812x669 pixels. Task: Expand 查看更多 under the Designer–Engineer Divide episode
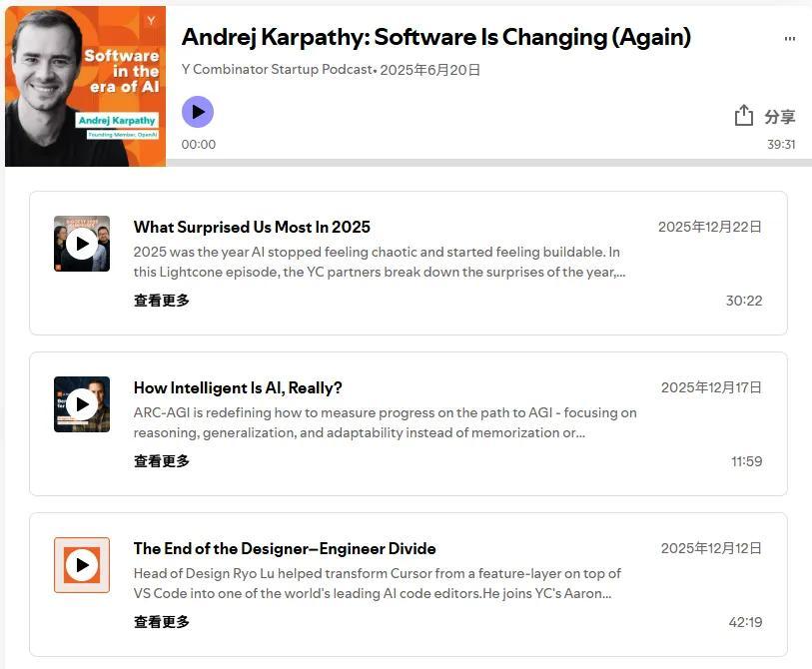point(162,622)
